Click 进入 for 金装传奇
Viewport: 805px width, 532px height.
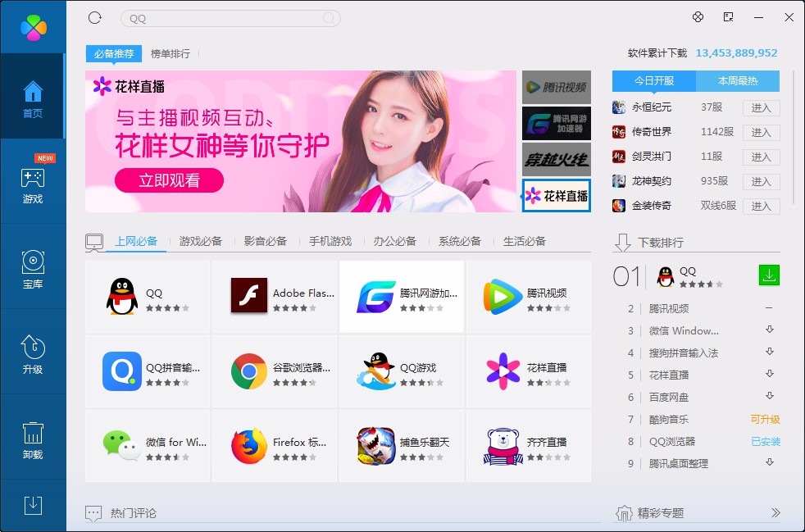click(x=762, y=207)
